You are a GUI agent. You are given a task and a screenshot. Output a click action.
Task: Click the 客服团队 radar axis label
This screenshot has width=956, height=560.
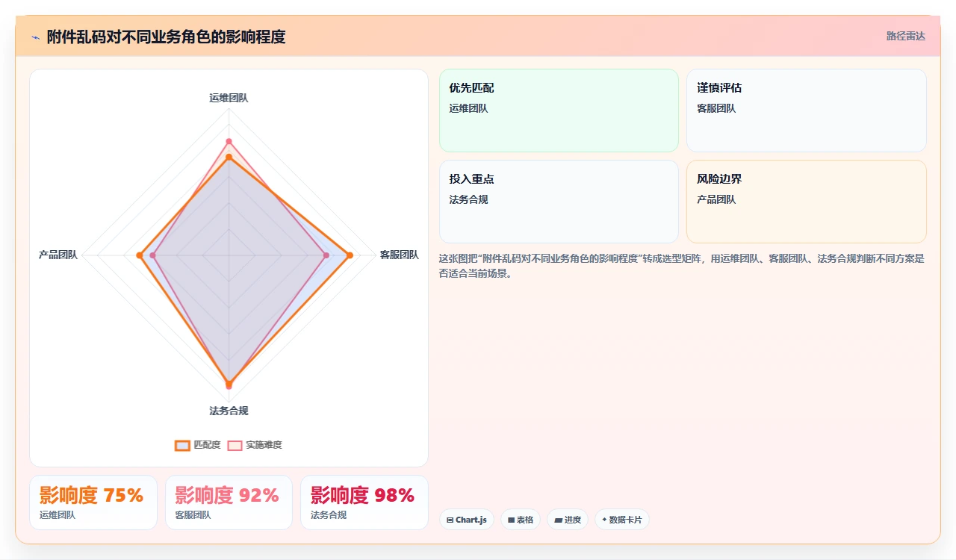click(400, 255)
